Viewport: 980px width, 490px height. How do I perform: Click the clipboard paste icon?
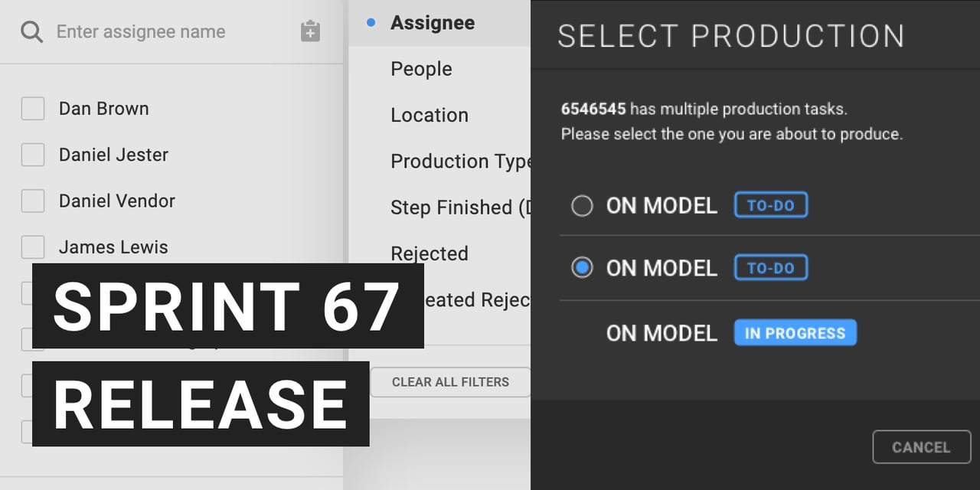coord(310,32)
